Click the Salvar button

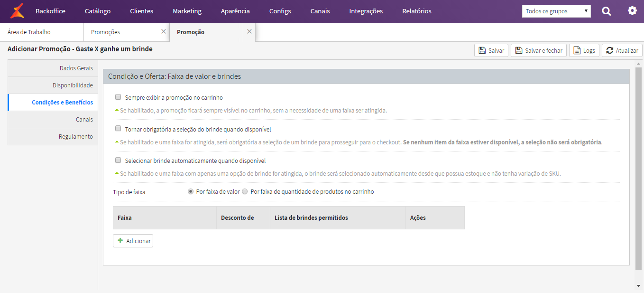coord(491,50)
